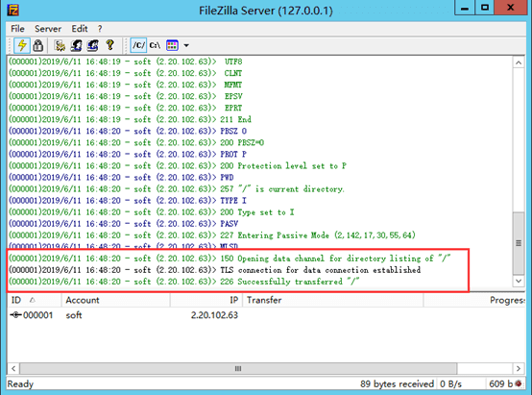Toggle the lock server padlock icon
Viewport: 532px width, 395px height.
[x=38, y=45]
